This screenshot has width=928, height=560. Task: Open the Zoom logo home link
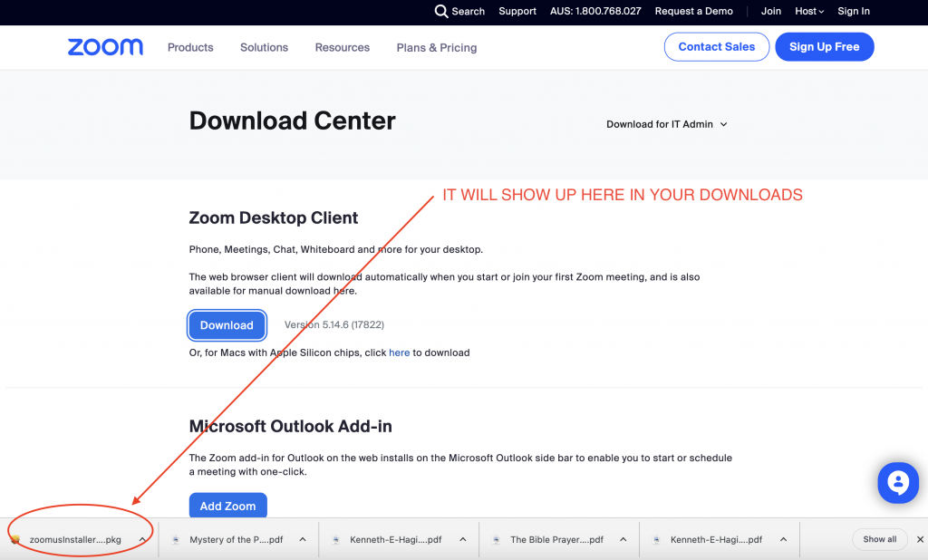click(x=105, y=47)
